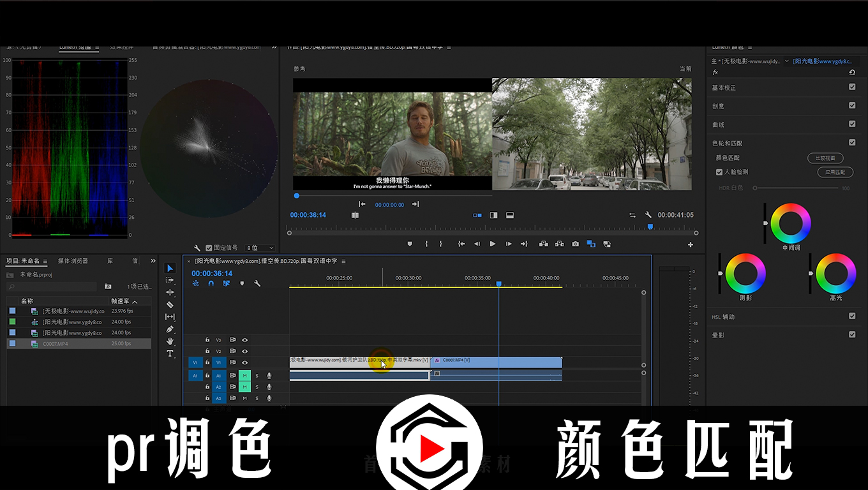This screenshot has height=490, width=868.
Task: Select the Pen tool in the toolbar
Action: (170, 329)
